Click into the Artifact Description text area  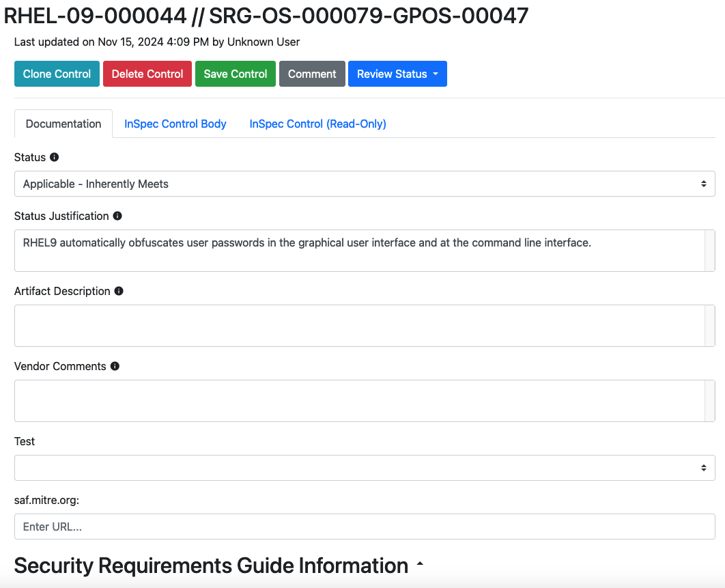359,326
